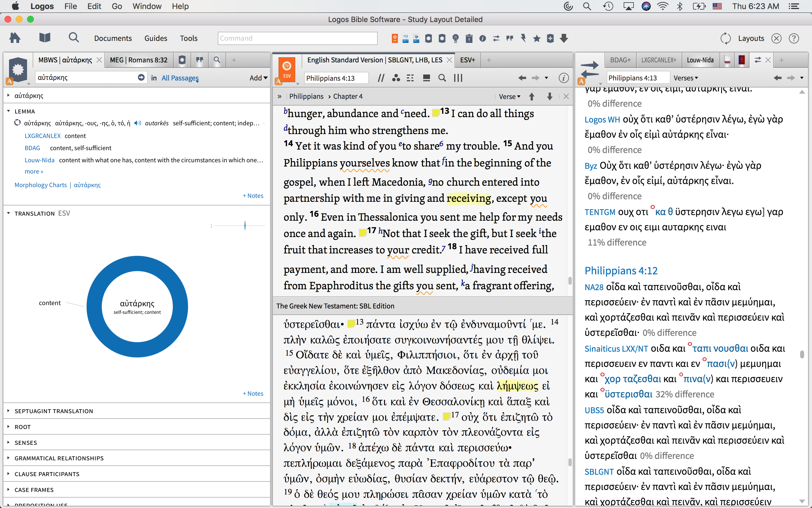Open Psalms Explorer shortcut icon
The height and width of the screenshot is (508, 812).
click(416, 38)
